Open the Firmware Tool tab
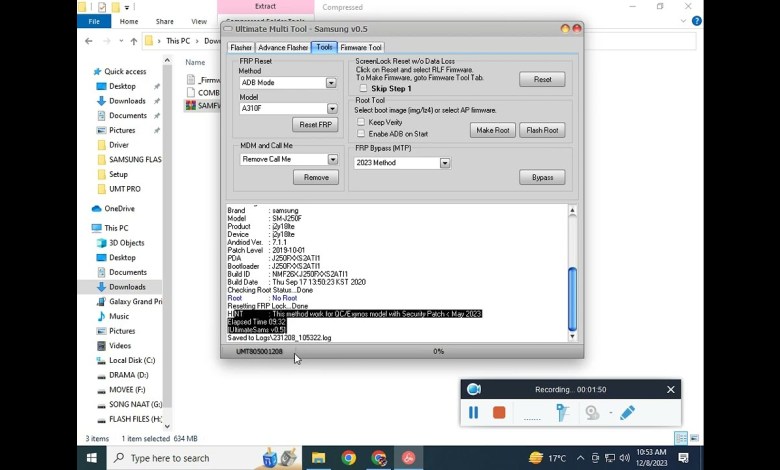 coord(360,47)
